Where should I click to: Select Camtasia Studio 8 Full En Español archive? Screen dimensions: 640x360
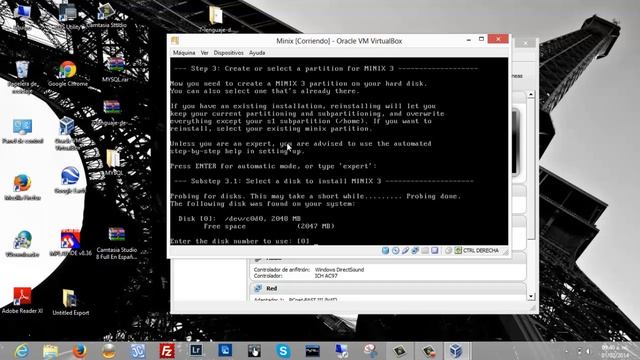pos(116,244)
